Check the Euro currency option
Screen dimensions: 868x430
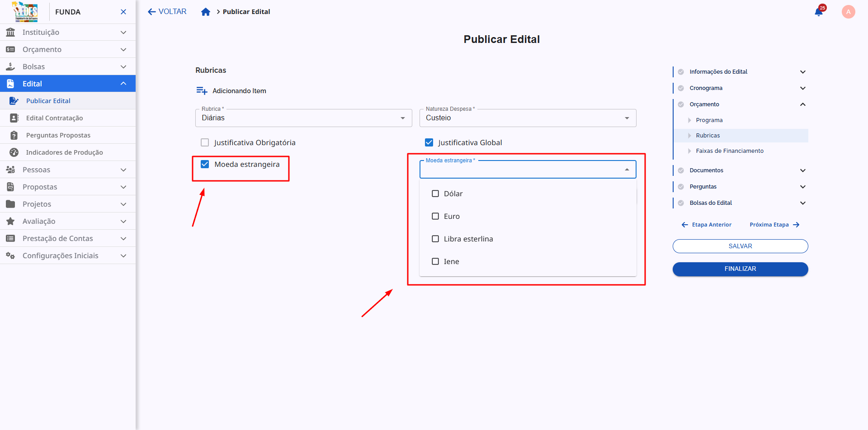(435, 216)
